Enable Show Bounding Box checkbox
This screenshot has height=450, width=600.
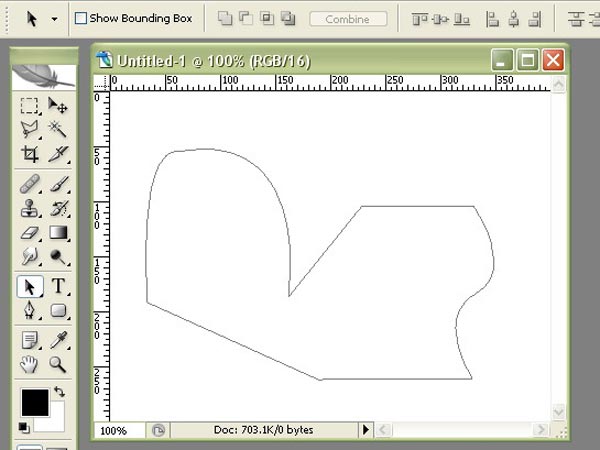point(81,18)
